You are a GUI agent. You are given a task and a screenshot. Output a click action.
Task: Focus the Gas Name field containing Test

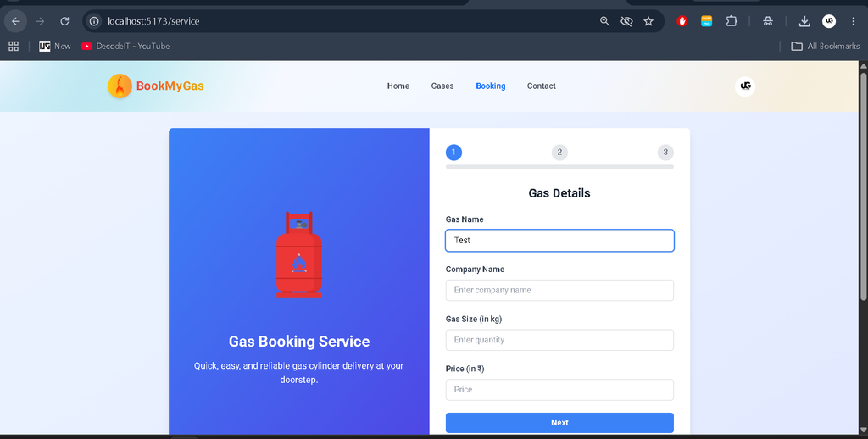[559, 240]
